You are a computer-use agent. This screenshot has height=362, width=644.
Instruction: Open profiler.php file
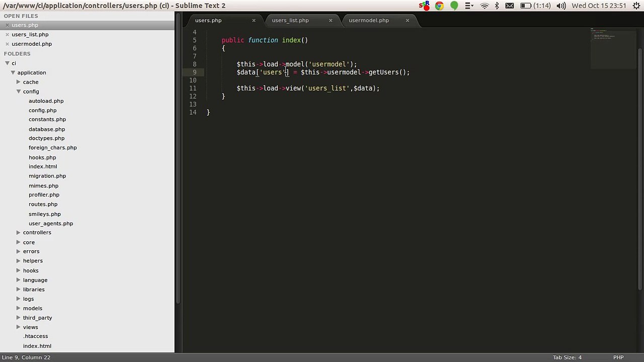click(x=44, y=195)
